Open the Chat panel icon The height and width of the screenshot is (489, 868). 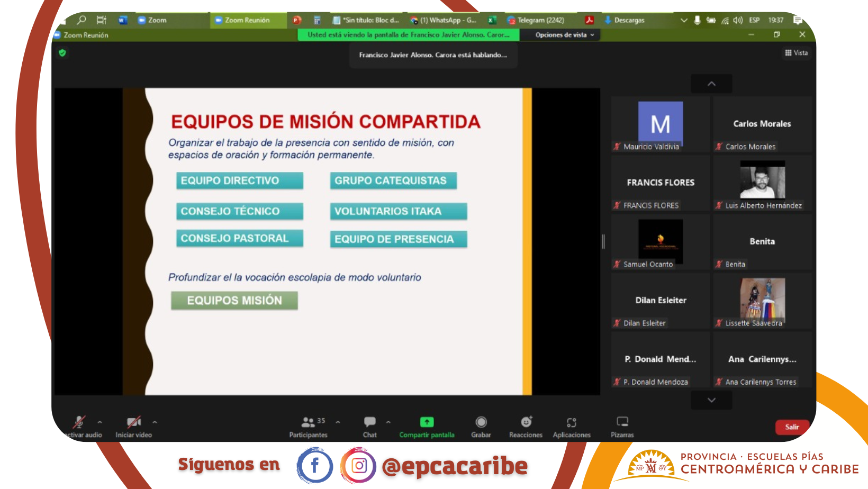[369, 422]
